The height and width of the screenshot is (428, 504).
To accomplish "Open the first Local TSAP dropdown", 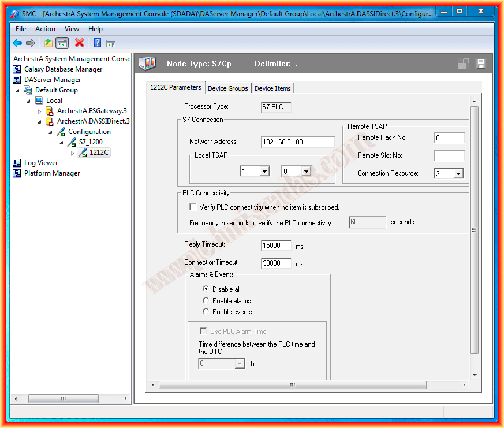I will (264, 172).
